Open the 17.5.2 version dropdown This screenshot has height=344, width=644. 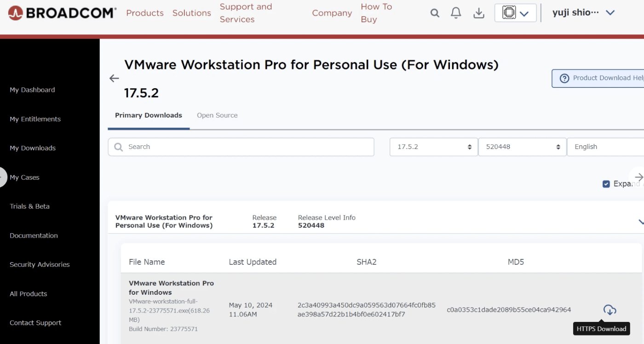coord(434,147)
